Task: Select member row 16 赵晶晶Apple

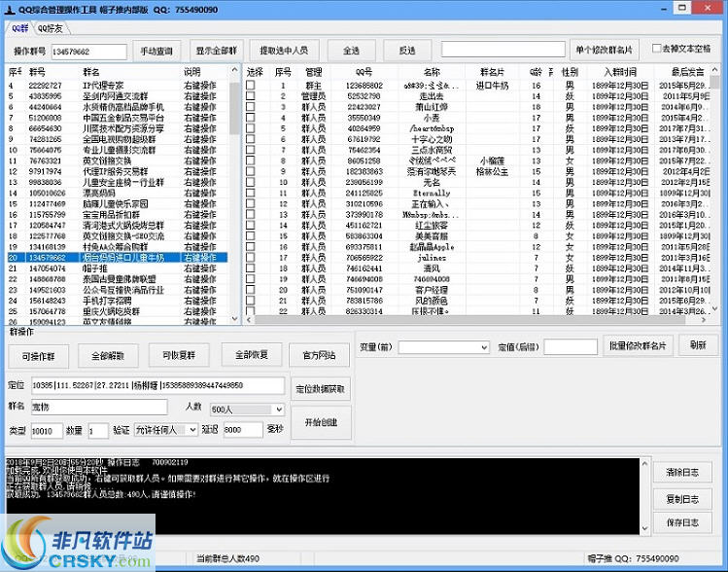Action: coord(478,247)
